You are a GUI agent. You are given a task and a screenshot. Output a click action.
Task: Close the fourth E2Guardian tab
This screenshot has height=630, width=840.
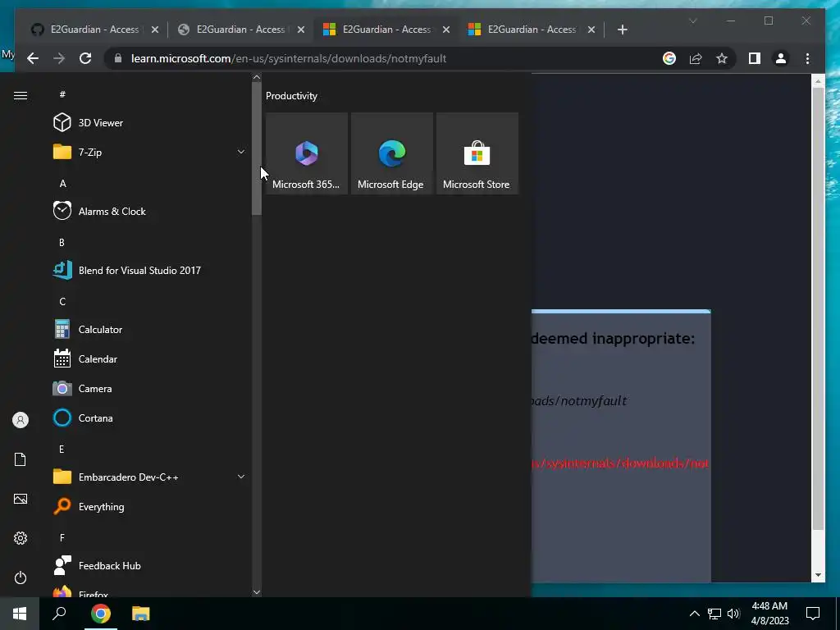(591, 30)
